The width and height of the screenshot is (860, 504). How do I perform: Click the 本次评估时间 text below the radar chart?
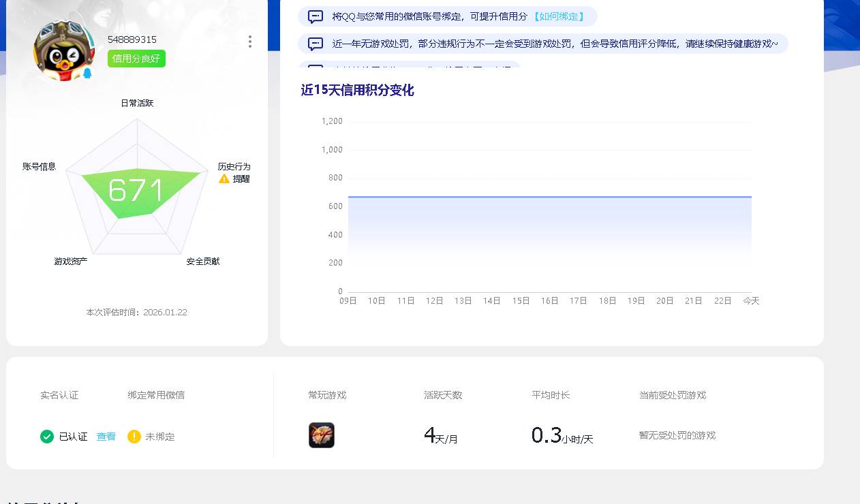tap(136, 313)
